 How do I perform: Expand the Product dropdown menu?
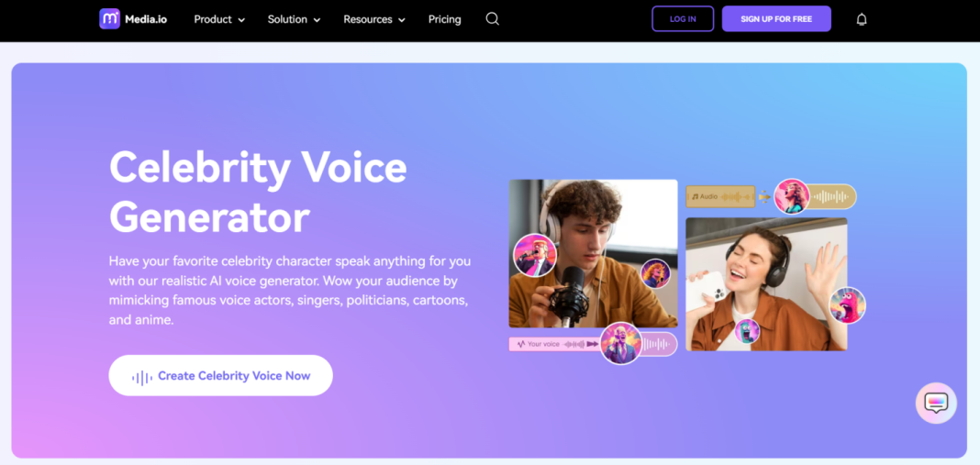point(219,19)
